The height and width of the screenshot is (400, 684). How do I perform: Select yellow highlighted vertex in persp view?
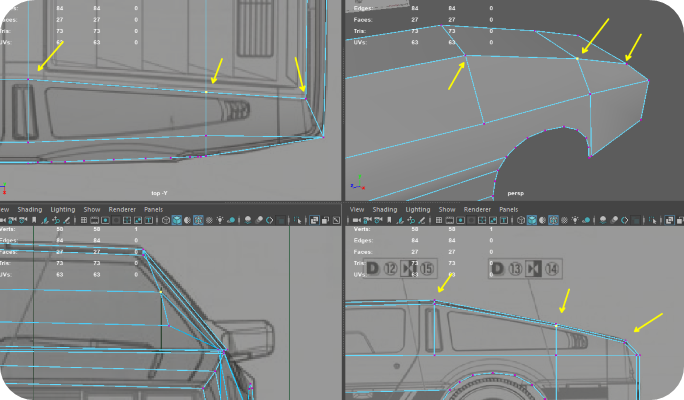pyautogui.click(x=577, y=58)
